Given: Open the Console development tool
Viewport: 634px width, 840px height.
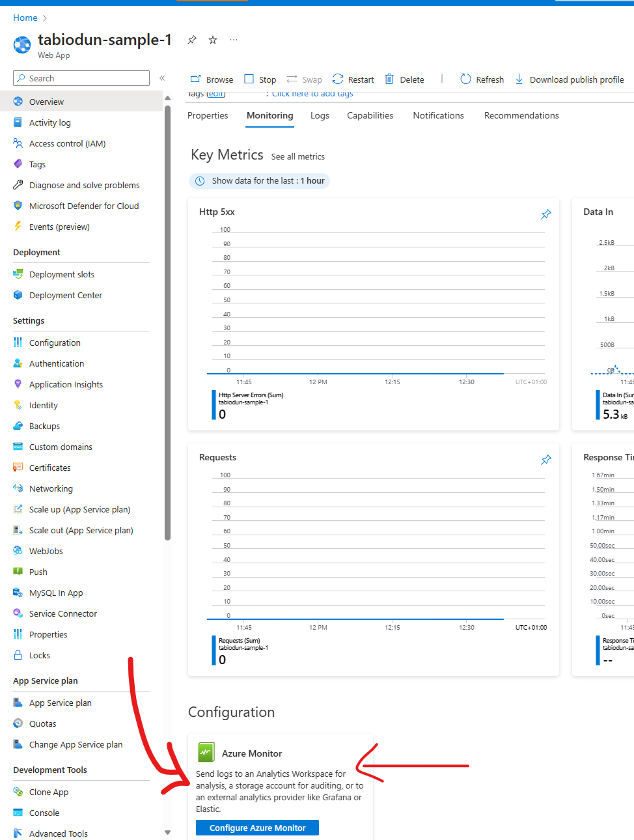Looking at the screenshot, I should (x=46, y=813).
